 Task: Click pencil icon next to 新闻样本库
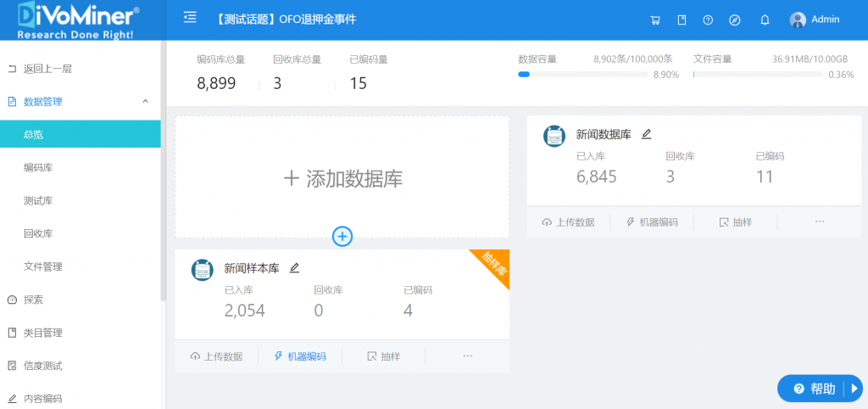coord(295,268)
